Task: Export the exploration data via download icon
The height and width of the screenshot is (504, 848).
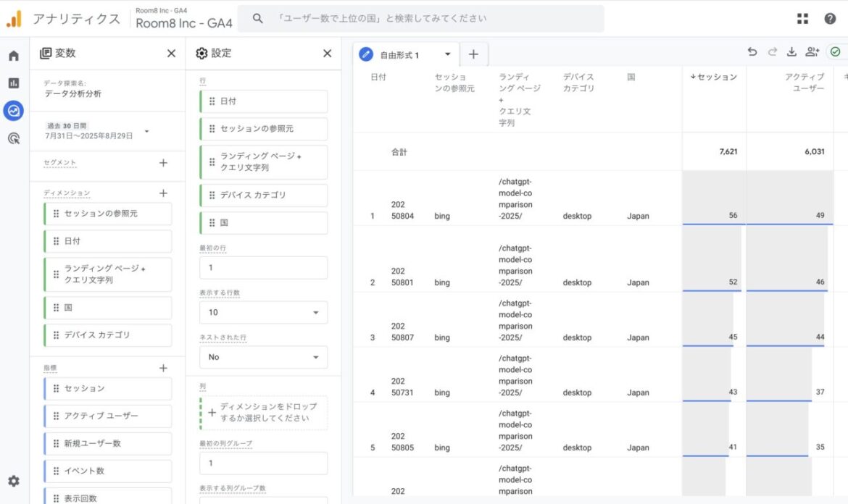Action: [x=791, y=52]
